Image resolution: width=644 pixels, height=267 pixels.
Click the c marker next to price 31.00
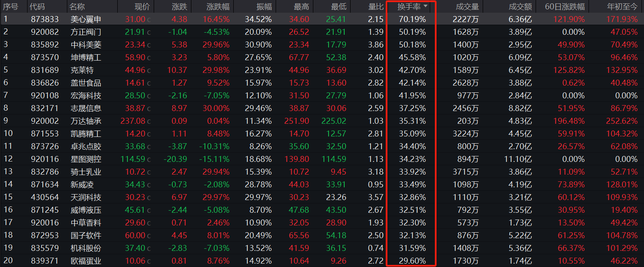pyautogui.click(x=149, y=19)
